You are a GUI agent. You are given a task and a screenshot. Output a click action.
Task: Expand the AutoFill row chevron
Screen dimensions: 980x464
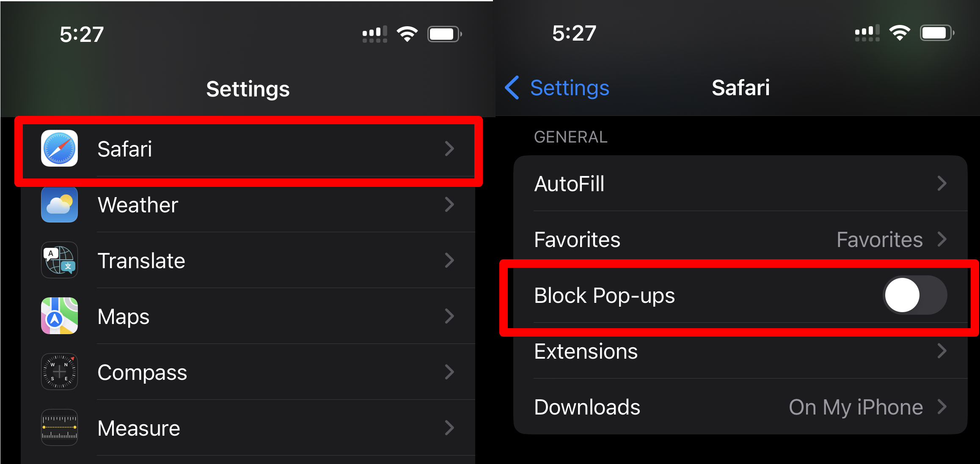pos(942,184)
